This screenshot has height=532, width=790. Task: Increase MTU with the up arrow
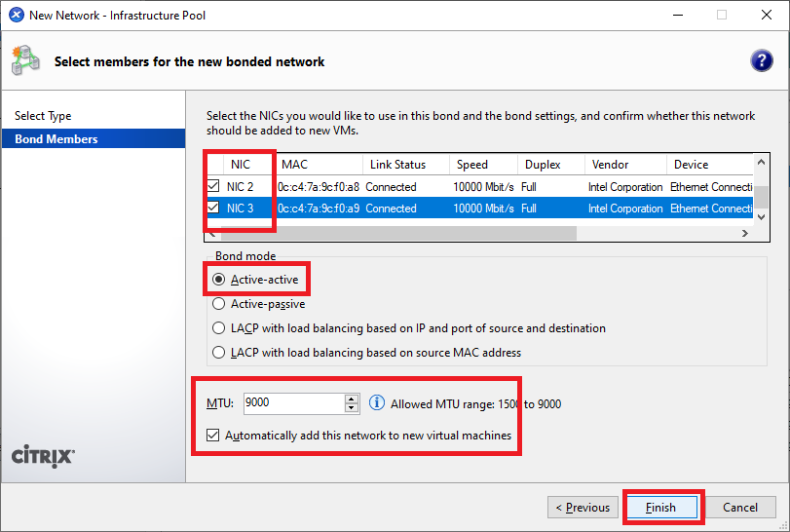point(352,399)
